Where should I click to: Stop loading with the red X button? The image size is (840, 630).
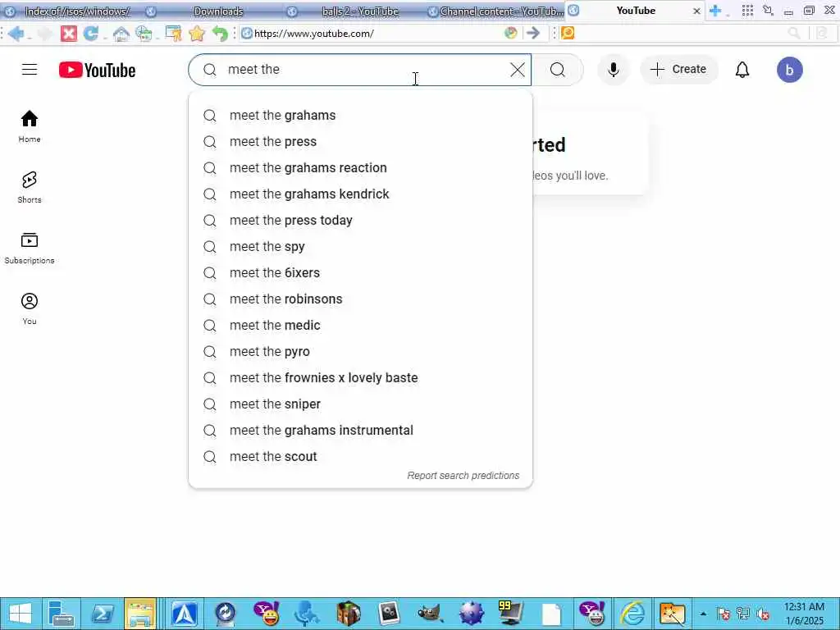click(x=69, y=34)
